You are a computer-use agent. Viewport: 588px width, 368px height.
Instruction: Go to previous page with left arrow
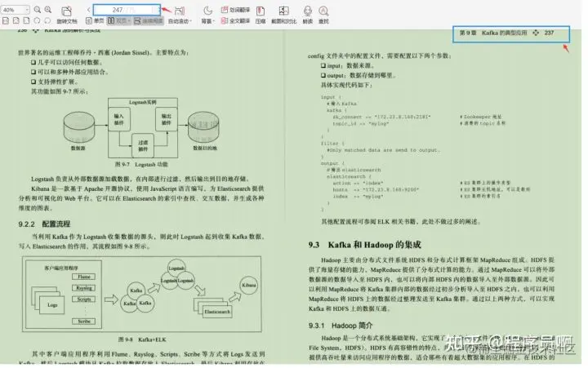coord(88,10)
